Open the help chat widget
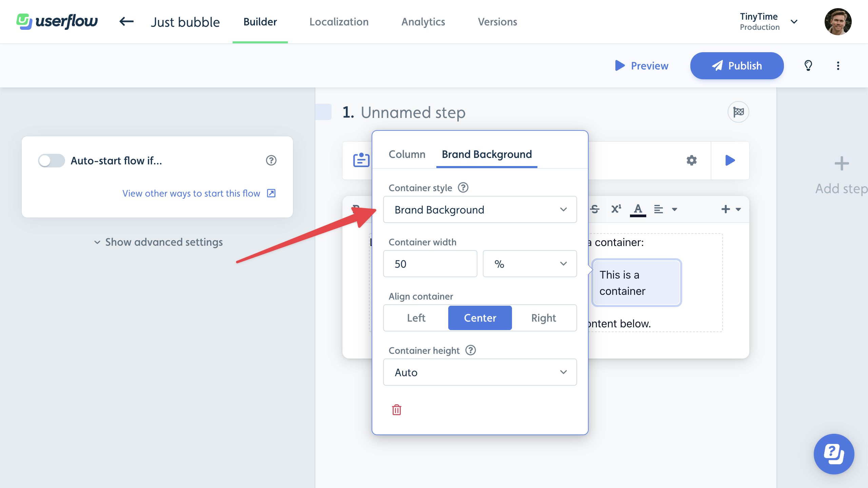This screenshot has width=868, height=488. 834,454
